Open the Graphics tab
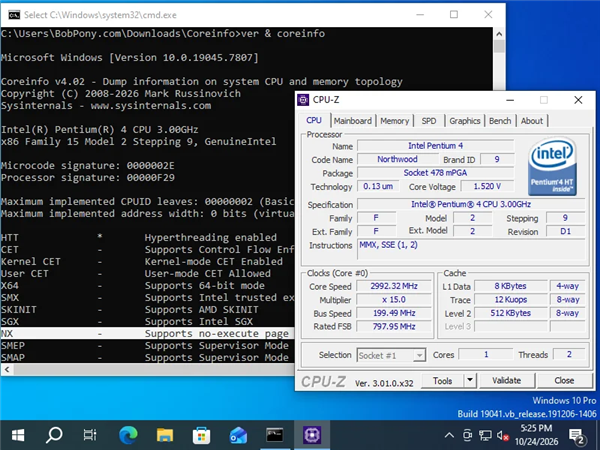 [465, 121]
